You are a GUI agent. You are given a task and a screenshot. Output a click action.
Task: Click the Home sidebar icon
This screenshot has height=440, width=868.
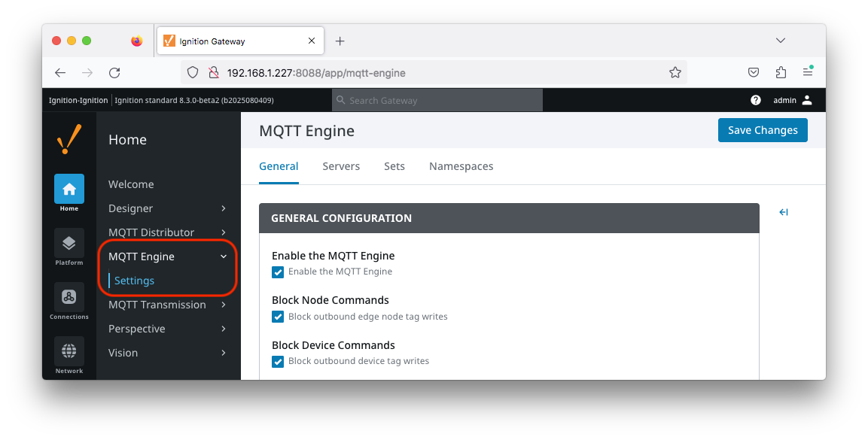(69, 189)
